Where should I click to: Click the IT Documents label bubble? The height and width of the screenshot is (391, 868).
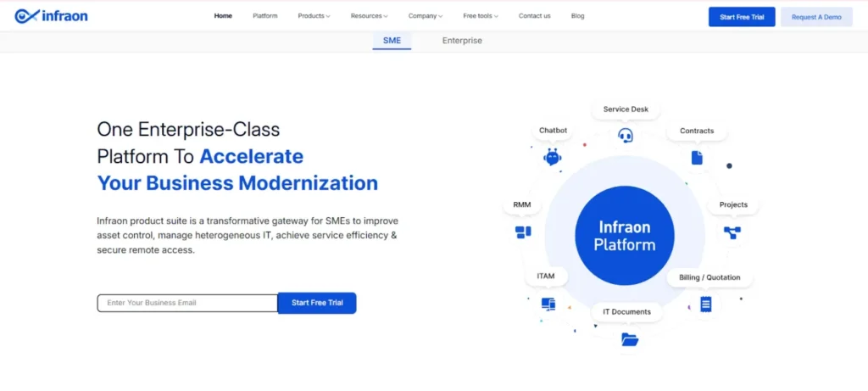pyautogui.click(x=626, y=312)
